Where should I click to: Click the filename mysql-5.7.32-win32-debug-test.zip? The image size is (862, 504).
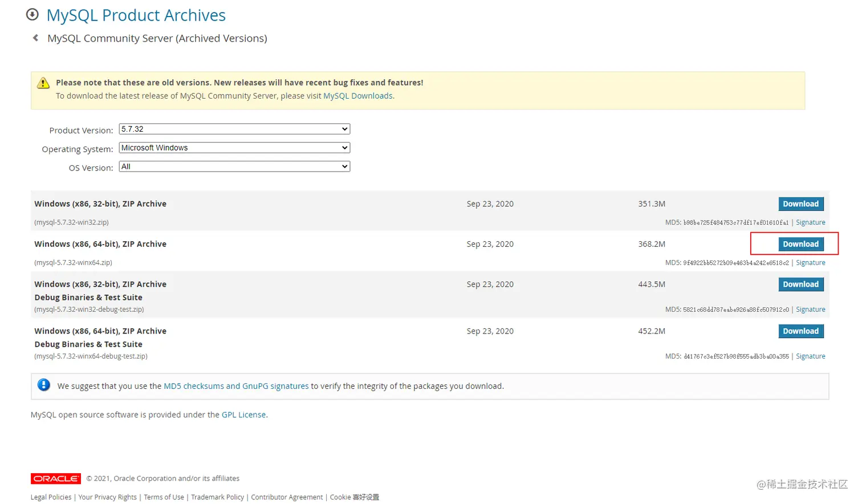[90, 310]
